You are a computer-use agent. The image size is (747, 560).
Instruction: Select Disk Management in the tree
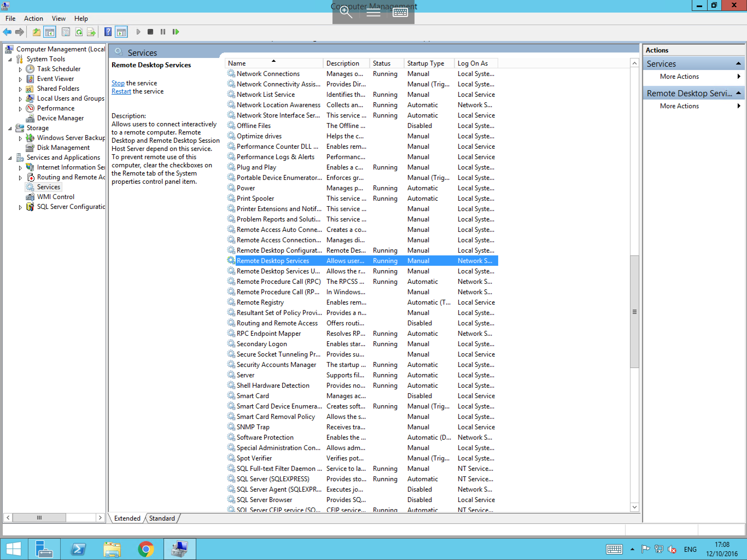coord(63,148)
